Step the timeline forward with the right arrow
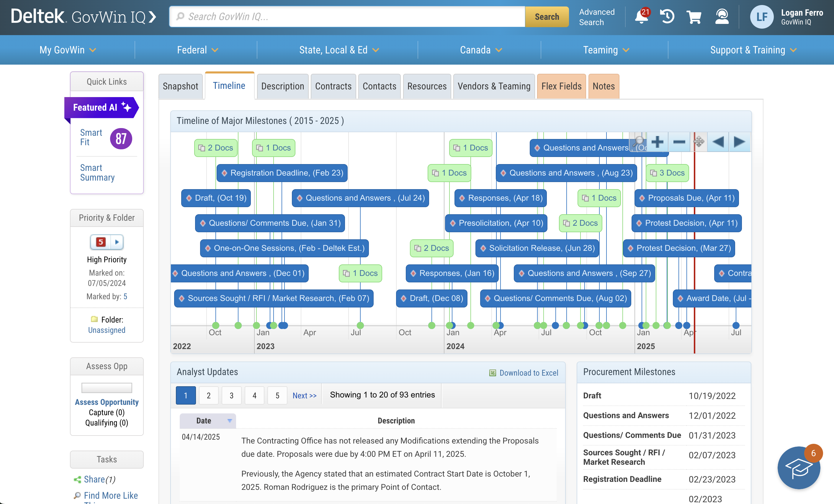The image size is (834, 504). click(739, 142)
